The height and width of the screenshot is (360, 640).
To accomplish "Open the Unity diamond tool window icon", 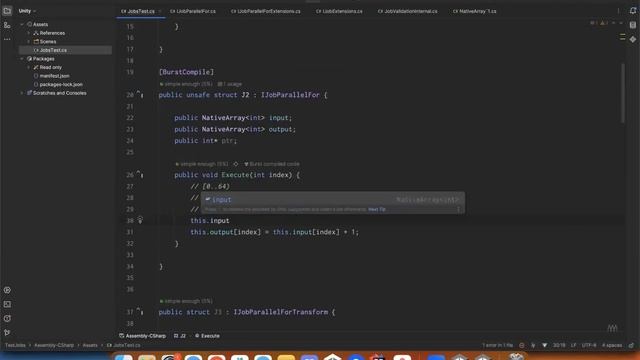I will point(633,40).
